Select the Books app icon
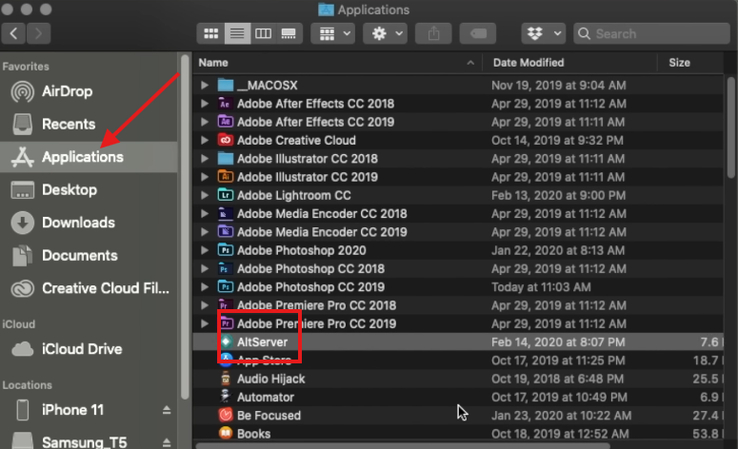This screenshot has width=738, height=449. [226, 433]
